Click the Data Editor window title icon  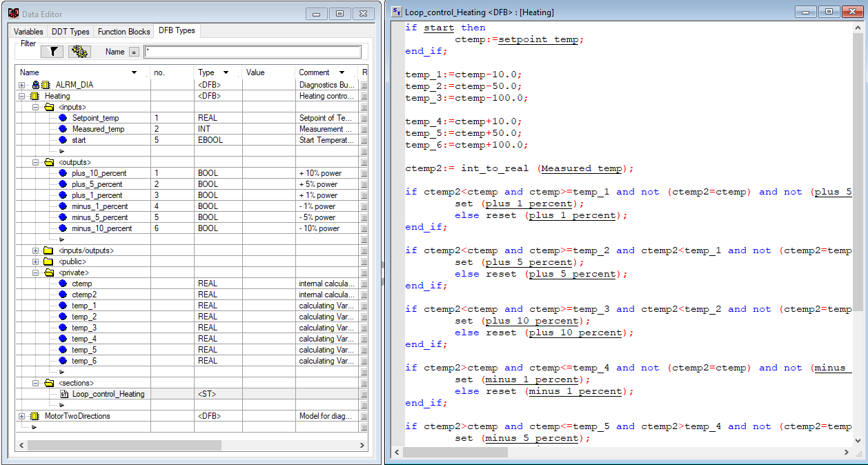(x=13, y=14)
